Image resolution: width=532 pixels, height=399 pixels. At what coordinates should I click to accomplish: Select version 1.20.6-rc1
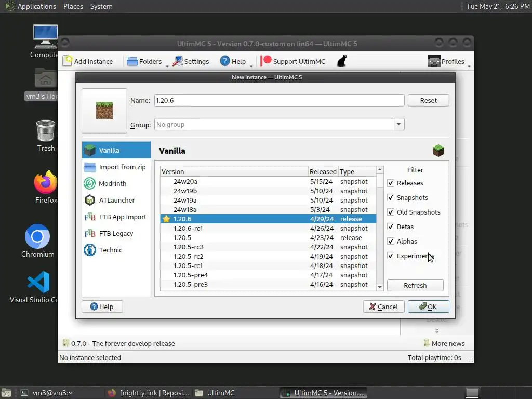(x=268, y=229)
